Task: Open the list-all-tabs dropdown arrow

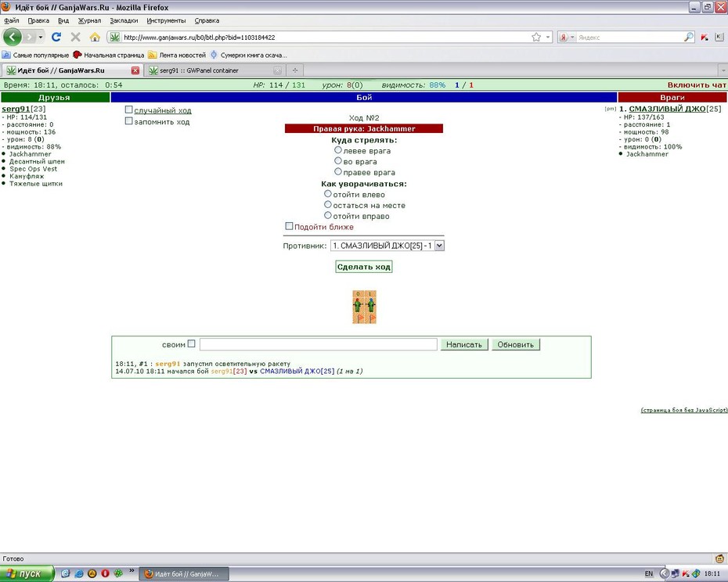Action: (723, 70)
